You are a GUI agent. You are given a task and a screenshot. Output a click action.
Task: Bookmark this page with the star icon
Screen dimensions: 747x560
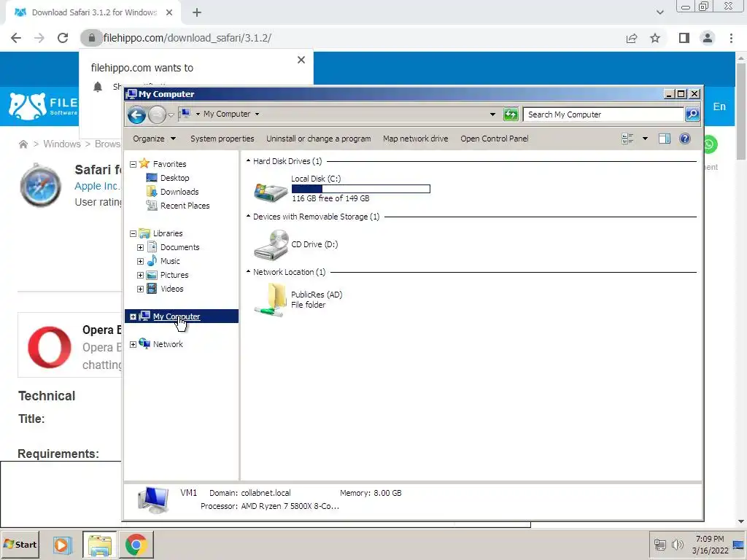coord(655,38)
